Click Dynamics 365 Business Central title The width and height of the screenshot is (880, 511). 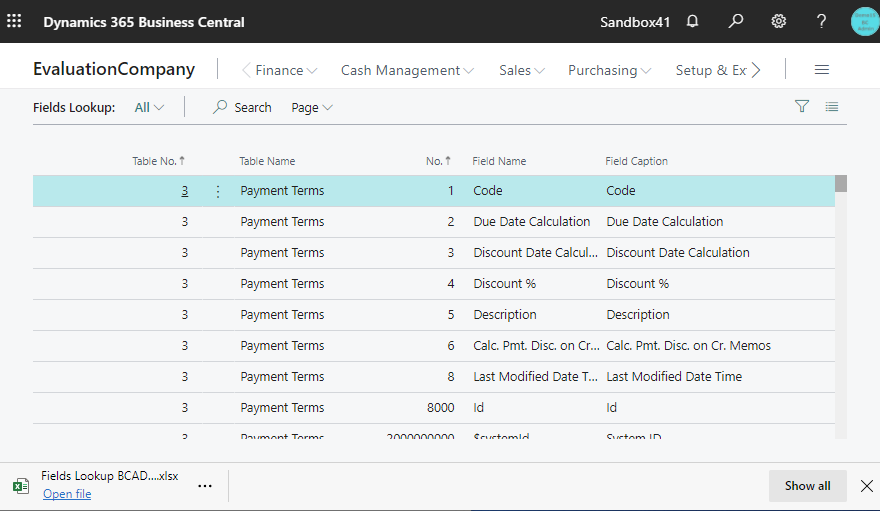[x=144, y=22]
